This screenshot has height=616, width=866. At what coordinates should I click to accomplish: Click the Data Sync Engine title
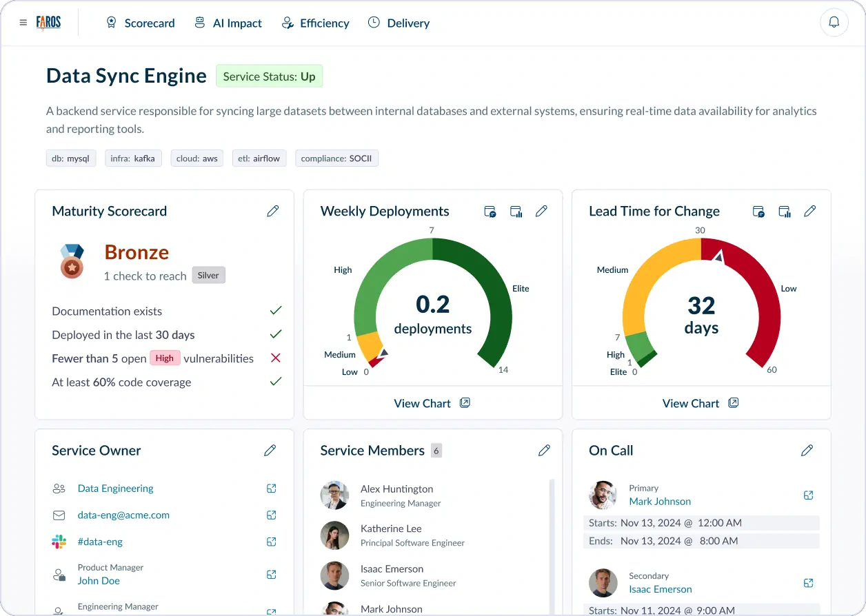pos(126,76)
